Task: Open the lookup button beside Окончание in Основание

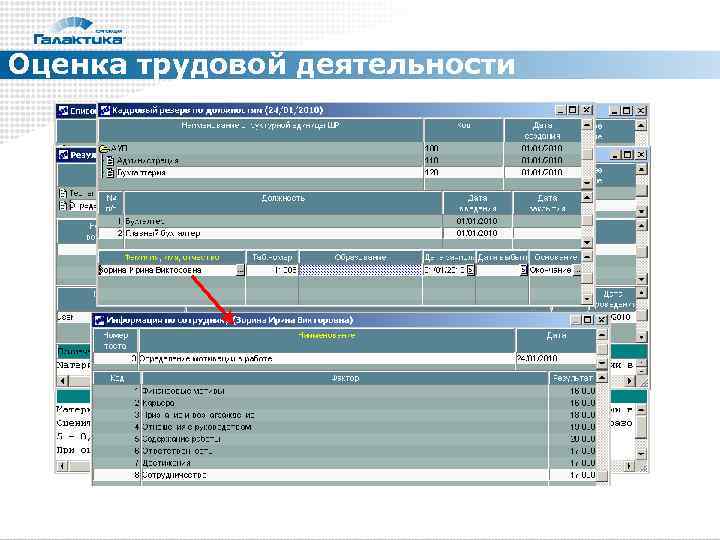Action: tap(577, 270)
